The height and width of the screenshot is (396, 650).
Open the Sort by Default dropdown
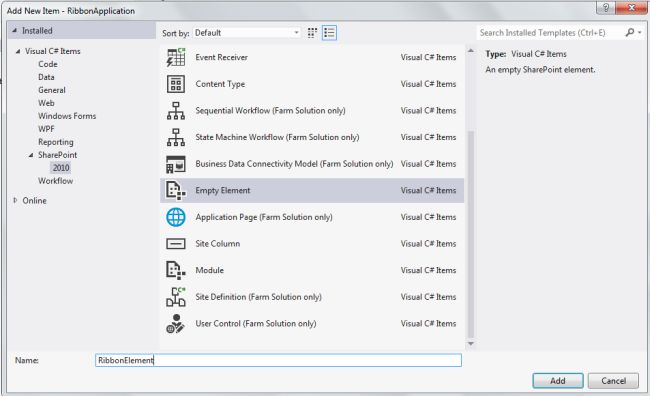coord(247,33)
